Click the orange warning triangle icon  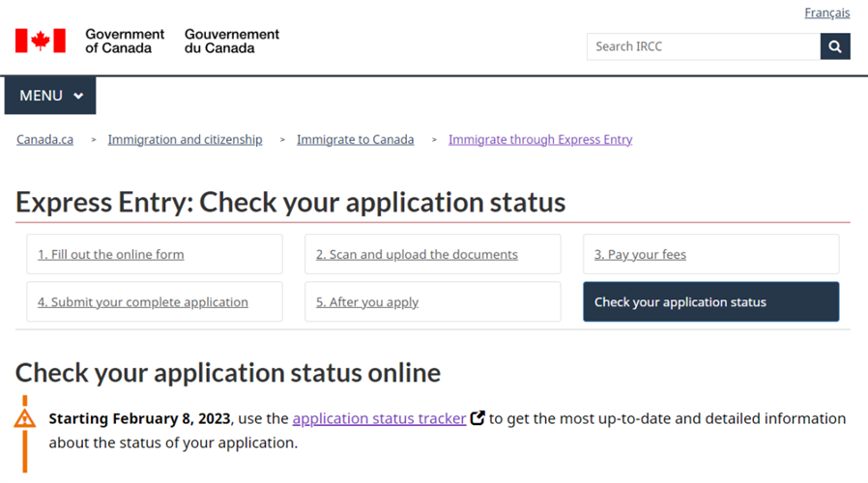tap(25, 418)
